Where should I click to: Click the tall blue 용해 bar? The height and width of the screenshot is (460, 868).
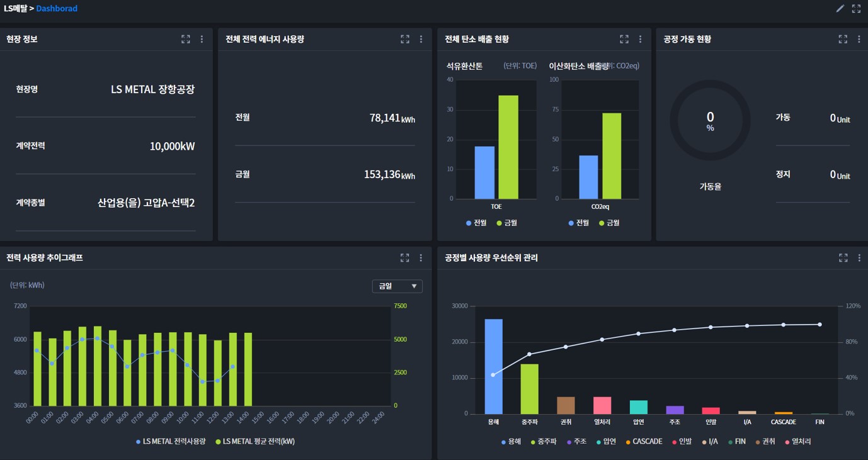[x=493, y=366]
